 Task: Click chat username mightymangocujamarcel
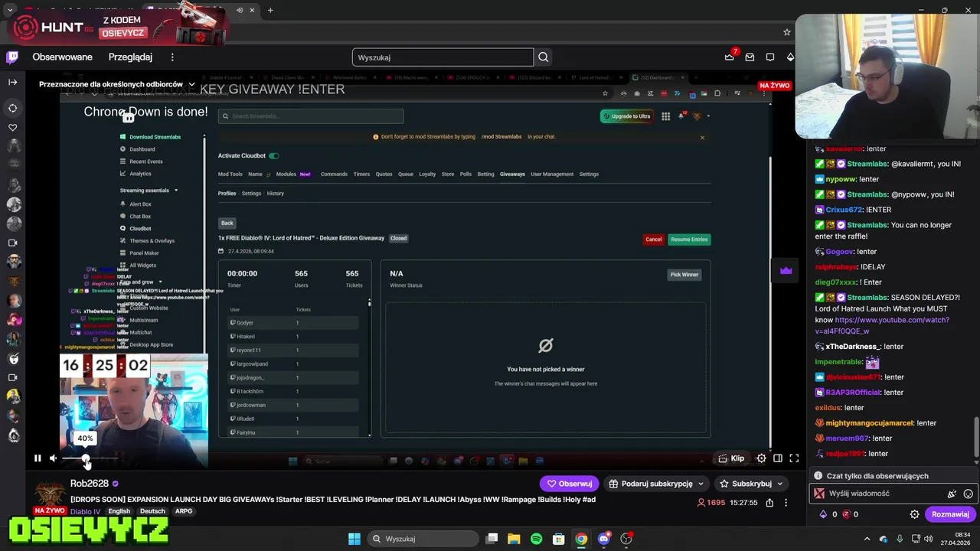[870, 423]
